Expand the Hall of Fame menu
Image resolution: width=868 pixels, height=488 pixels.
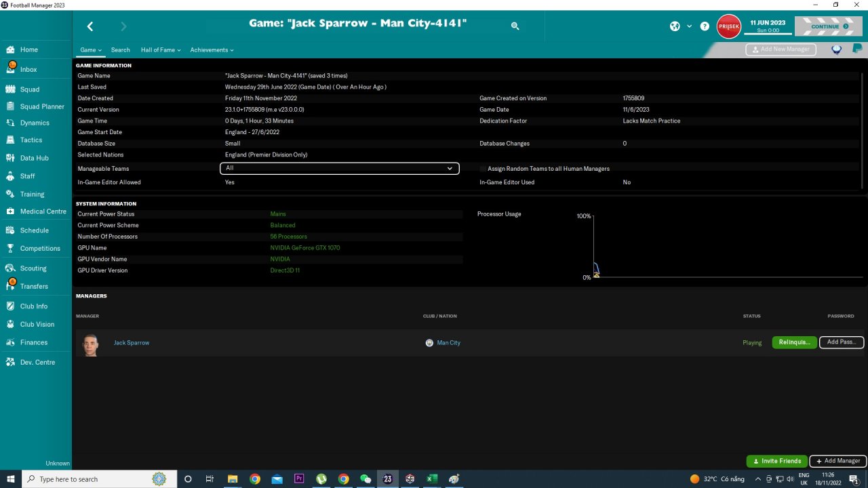[x=160, y=50]
